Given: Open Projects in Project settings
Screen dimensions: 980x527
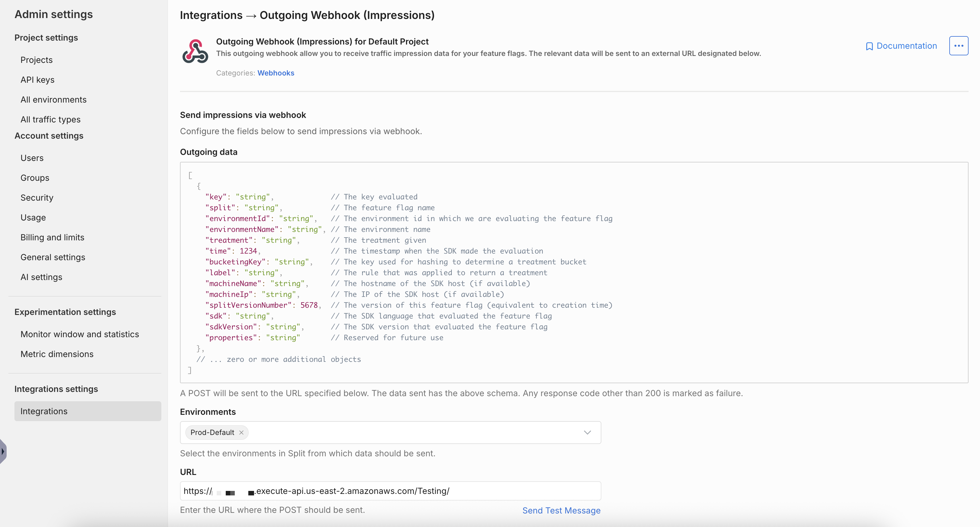Looking at the screenshot, I should [x=36, y=60].
